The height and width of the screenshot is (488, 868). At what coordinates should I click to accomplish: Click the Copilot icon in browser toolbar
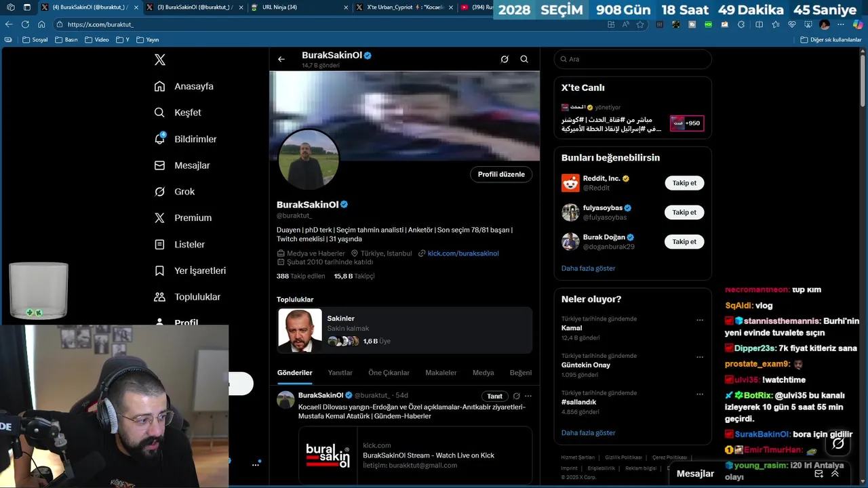tap(857, 24)
